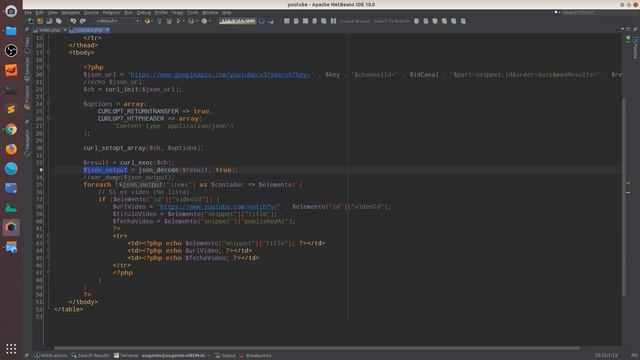
Task: Open the Team menu
Action: coord(177,13)
